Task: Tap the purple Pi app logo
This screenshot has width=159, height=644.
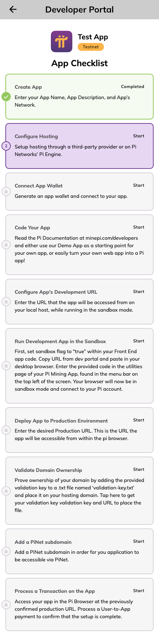Action: click(62, 42)
